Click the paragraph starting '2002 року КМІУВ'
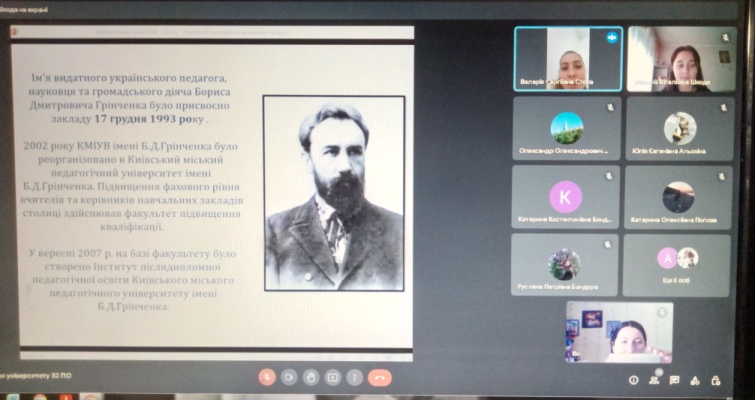755x400 pixels. tap(131, 186)
